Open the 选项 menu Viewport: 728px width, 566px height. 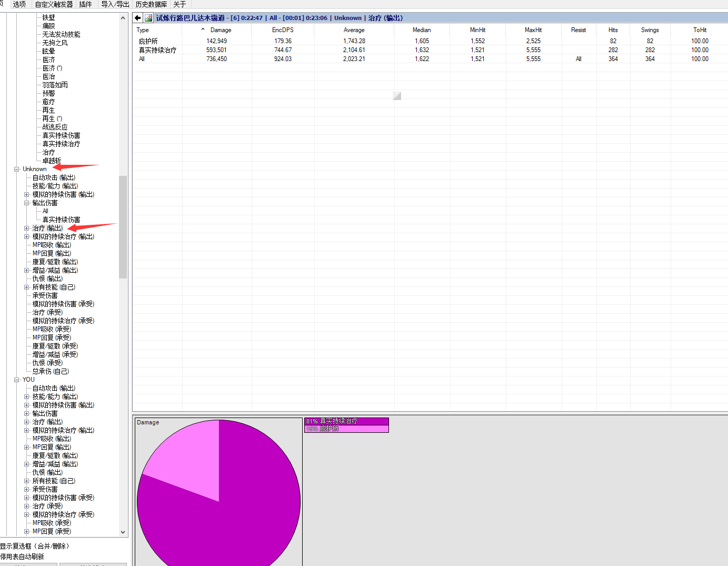pos(19,4)
